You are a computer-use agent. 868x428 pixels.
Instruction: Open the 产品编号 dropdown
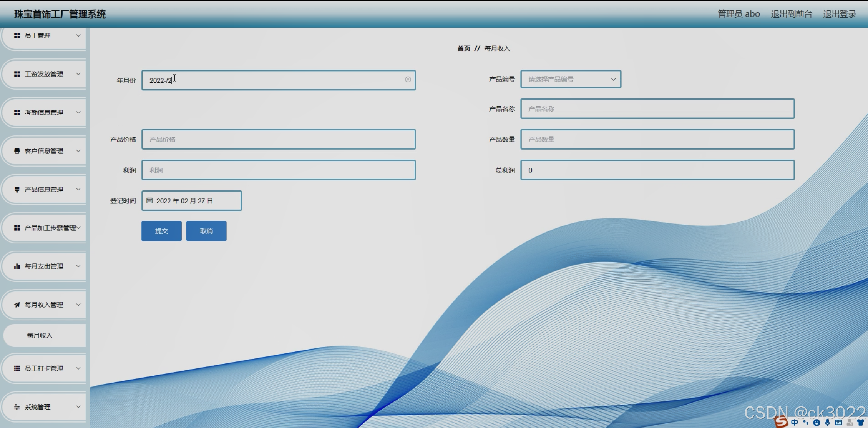571,79
